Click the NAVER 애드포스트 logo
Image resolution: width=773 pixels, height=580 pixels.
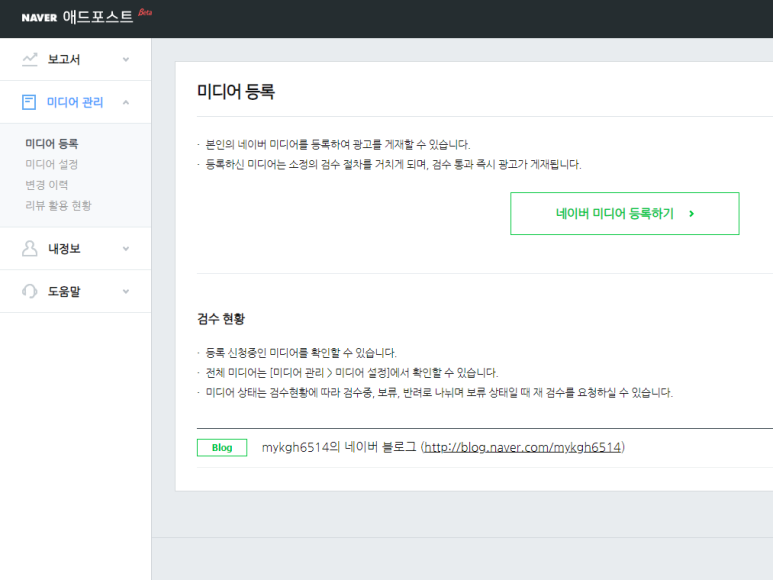(77, 17)
